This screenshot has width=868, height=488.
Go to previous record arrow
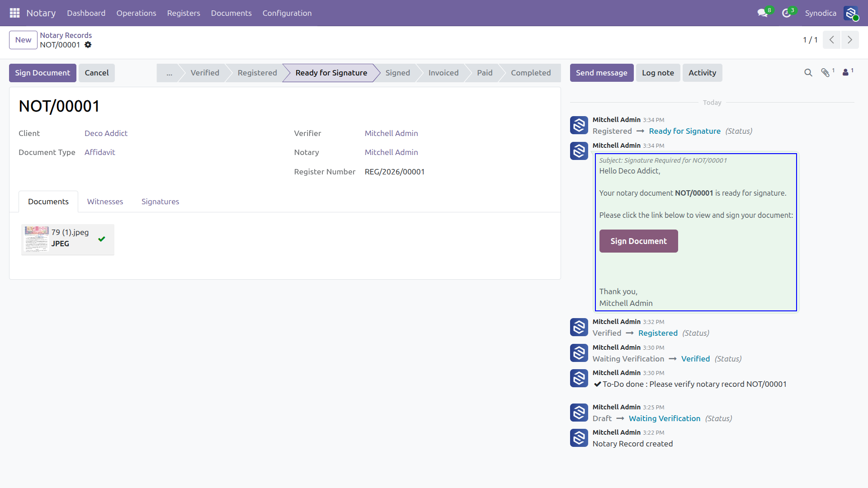coord(832,40)
